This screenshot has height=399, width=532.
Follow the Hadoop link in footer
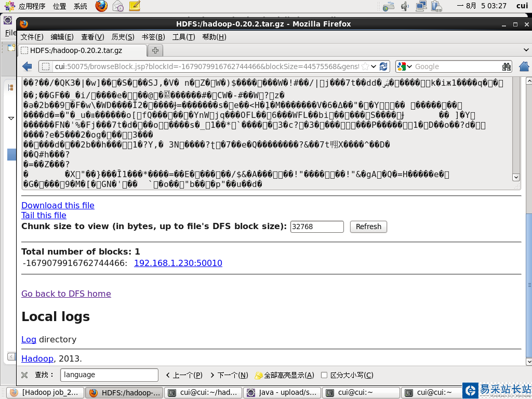click(x=37, y=358)
